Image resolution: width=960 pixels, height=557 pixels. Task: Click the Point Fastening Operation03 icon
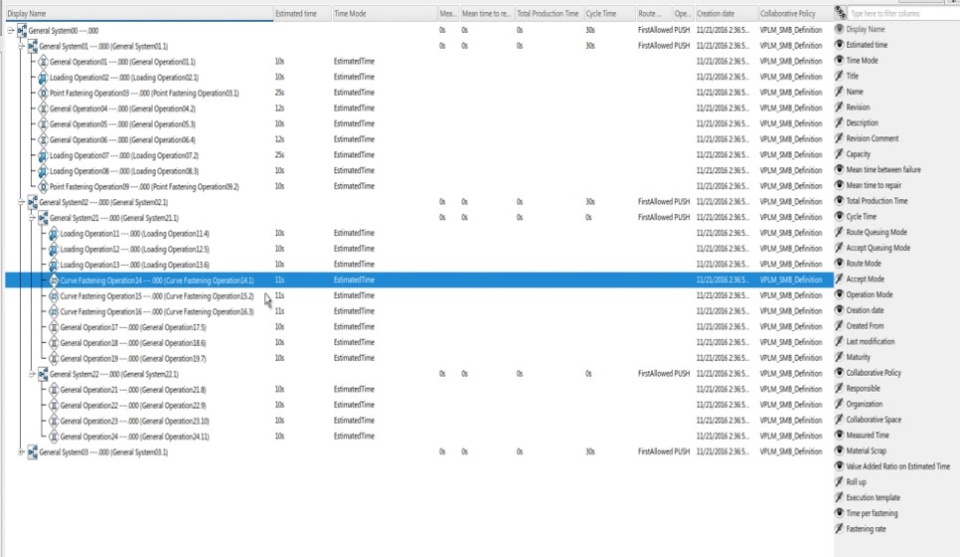(x=43, y=93)
